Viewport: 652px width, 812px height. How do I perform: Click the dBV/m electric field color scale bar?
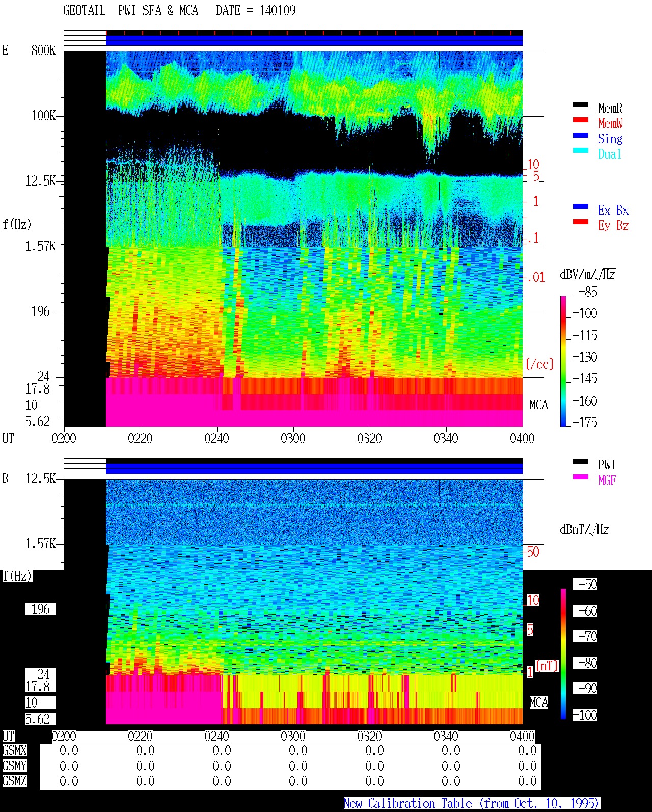pos(563,361)
